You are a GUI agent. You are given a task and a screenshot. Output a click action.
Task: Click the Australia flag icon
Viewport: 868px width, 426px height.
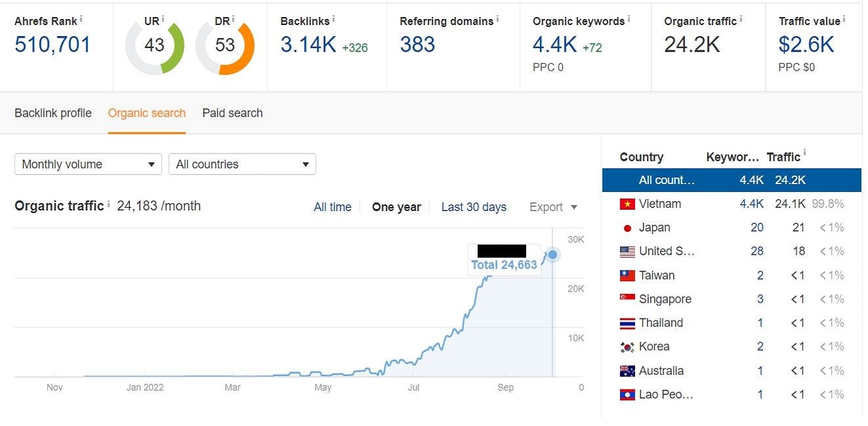tap(627, 371)
